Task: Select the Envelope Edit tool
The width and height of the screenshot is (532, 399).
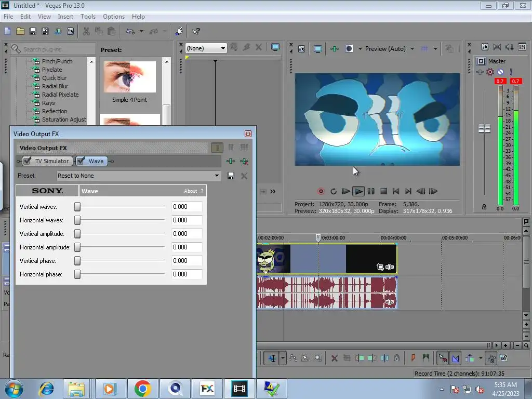Action: (x=293, y=358)
